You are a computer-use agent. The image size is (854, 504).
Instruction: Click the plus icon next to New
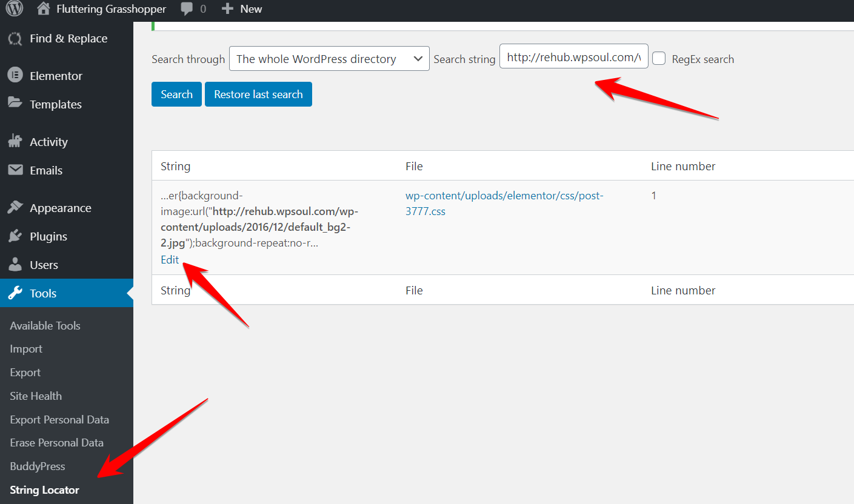[227, 9]
